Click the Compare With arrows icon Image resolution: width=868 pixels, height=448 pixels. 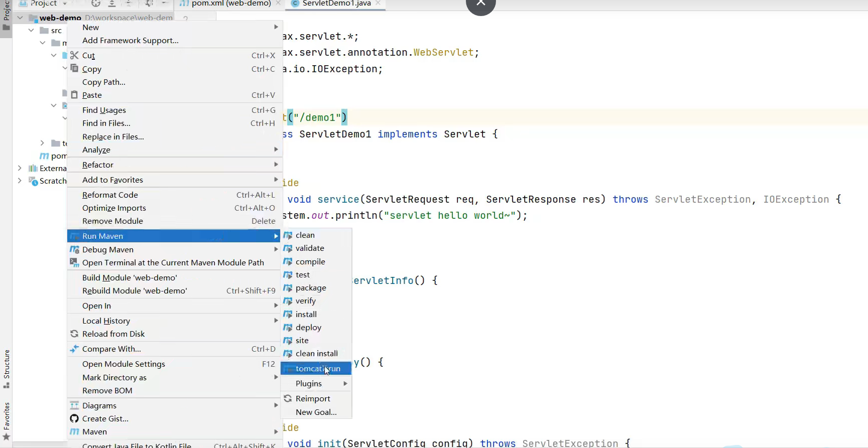tap(74, 349)
